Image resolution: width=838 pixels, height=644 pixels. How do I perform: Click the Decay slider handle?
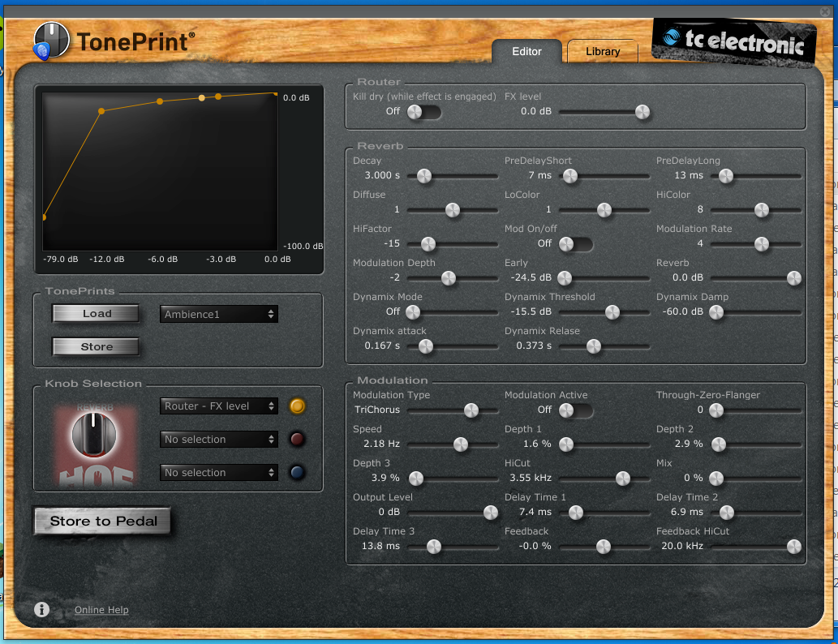coord(424,176)
